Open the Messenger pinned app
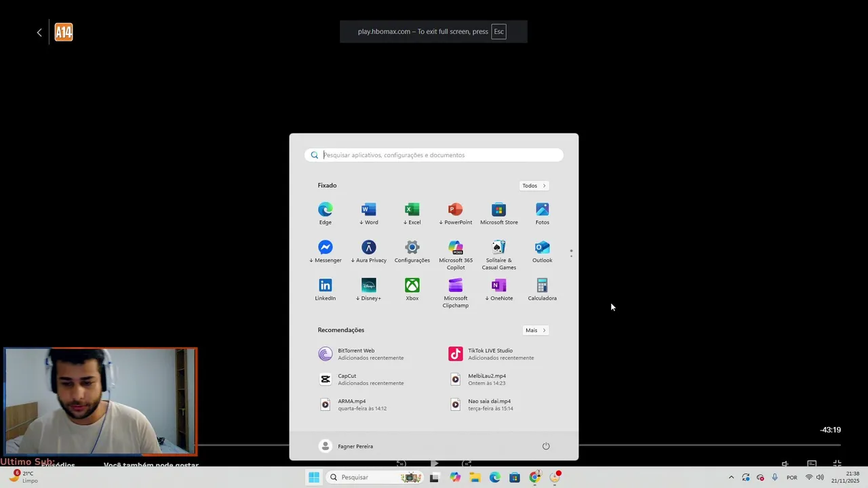 (x=325, y=251)
